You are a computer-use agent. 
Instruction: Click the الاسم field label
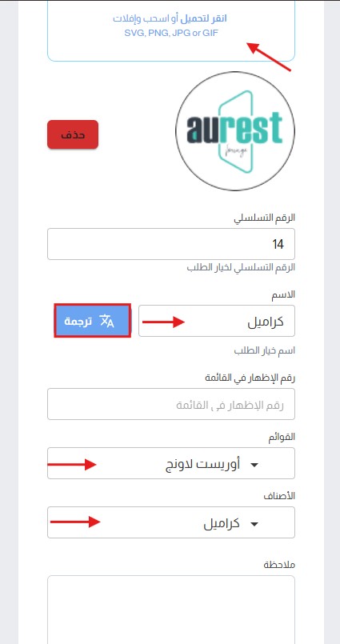(x=282, y=294)
